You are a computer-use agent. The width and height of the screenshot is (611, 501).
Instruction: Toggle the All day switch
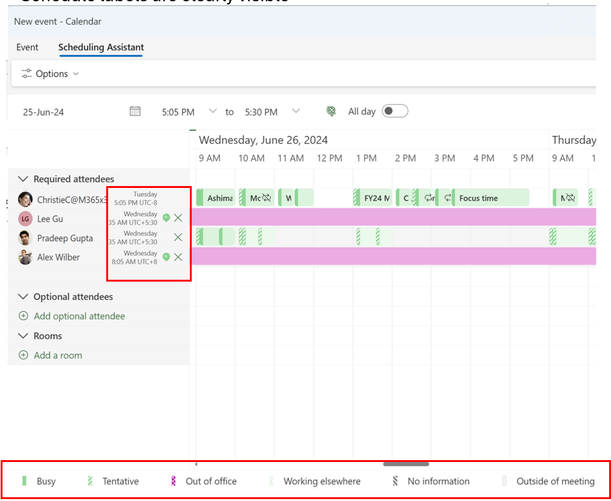(x=395, y=111)
